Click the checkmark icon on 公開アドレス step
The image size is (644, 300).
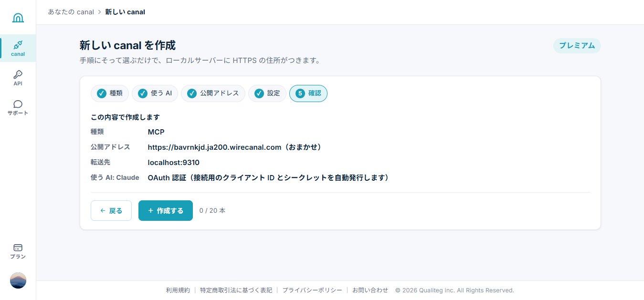191,93
